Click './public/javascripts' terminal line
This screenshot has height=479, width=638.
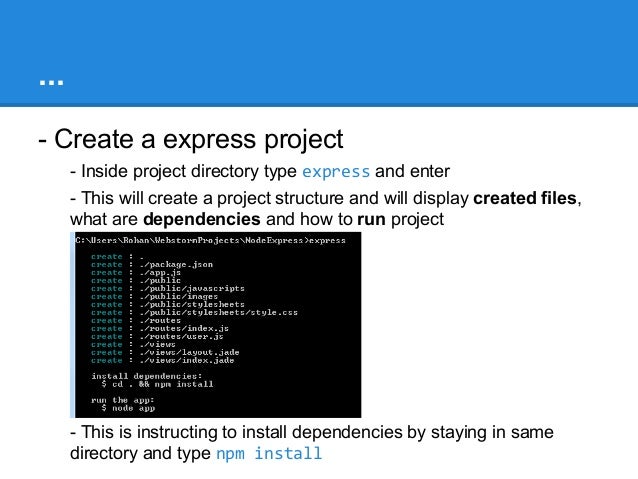168,289
